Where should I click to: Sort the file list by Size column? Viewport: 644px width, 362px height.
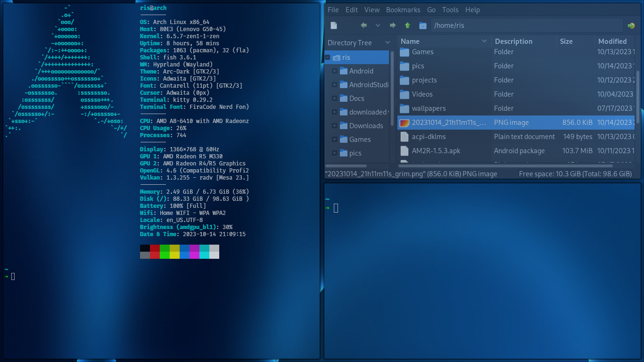pos(576,41)
